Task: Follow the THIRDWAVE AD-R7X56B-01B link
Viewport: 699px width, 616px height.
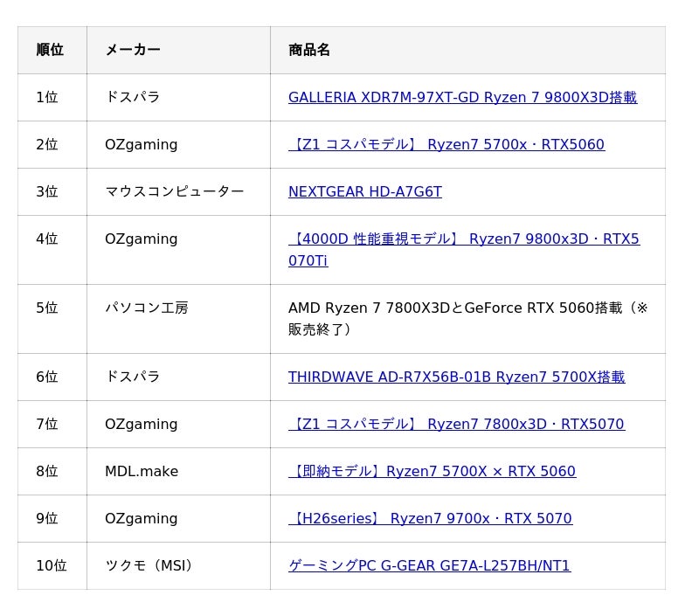Action: (x=456, y=377)
